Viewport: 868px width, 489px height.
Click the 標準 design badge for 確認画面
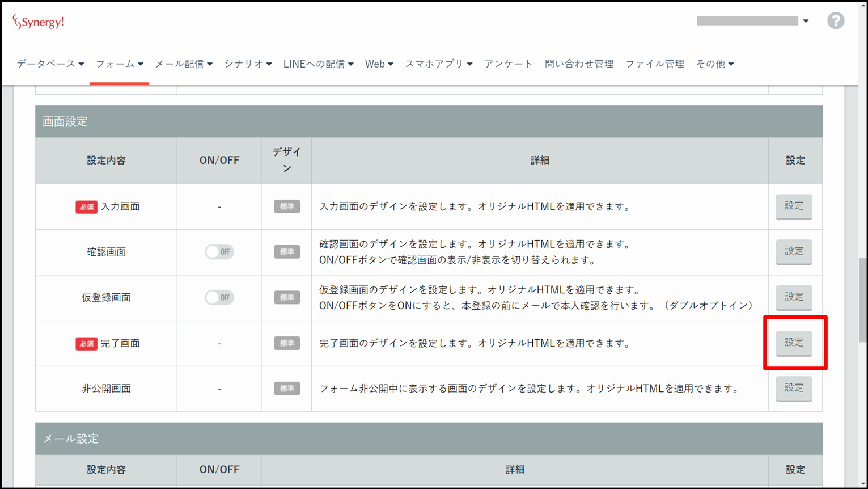(287, 252)
